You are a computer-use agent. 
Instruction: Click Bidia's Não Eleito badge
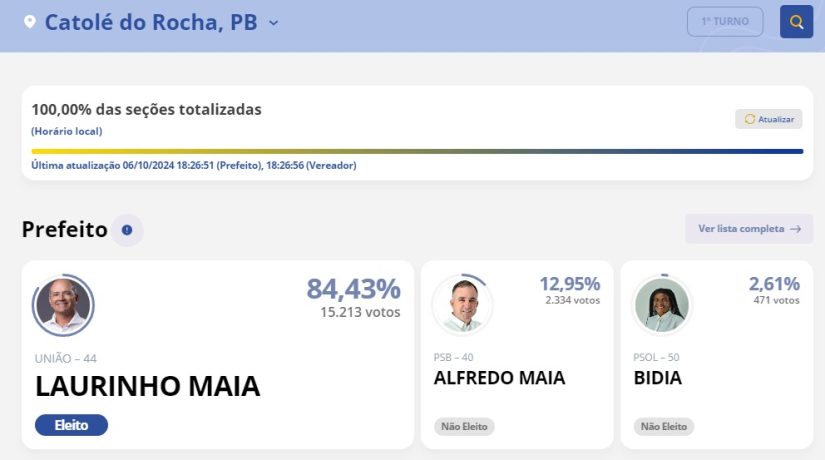coord(664,427)
